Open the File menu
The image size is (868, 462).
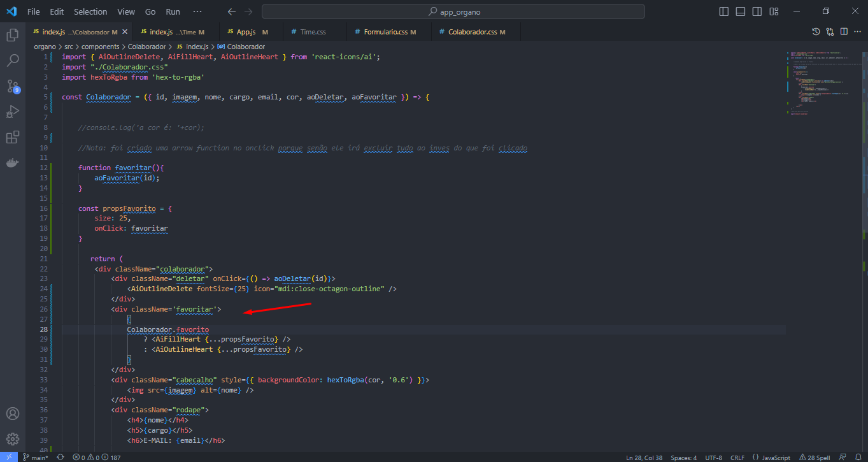(34, 11)
